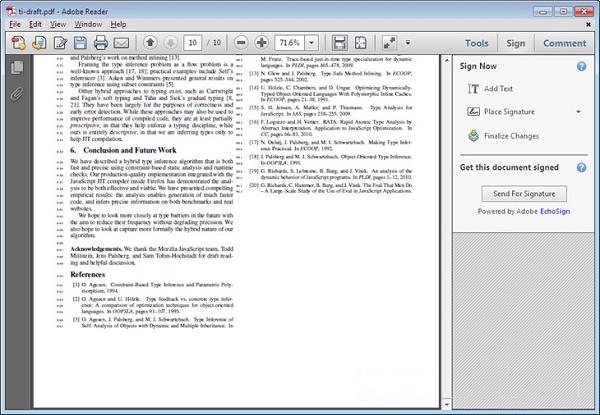Click the Finalize Changes icon
Image resolution: width=600 pixels, height=415 pixels.
tap(473, 136)
